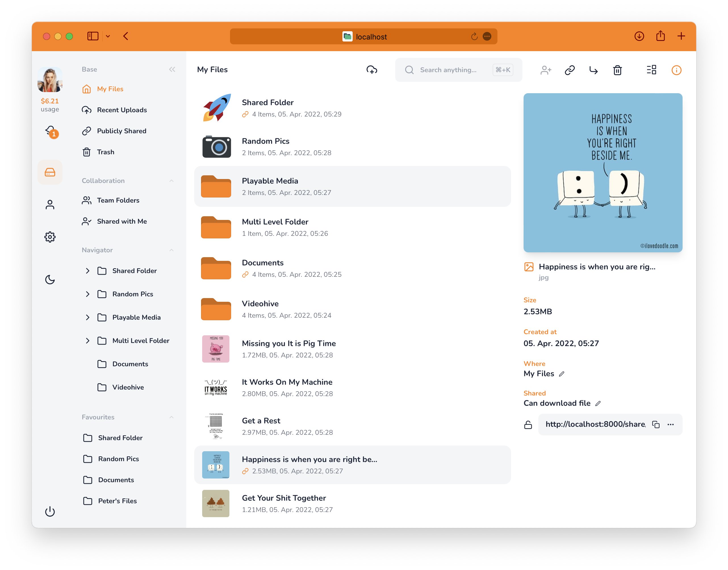
Task: Open Trash from the sidebar
Action: pos(106,152)
